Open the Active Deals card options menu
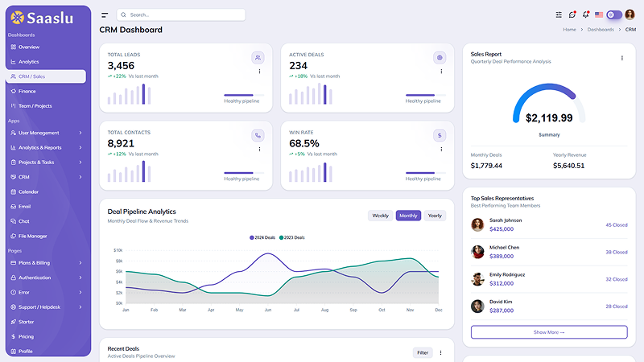This screenshot has width=644, height=362. 441,72
